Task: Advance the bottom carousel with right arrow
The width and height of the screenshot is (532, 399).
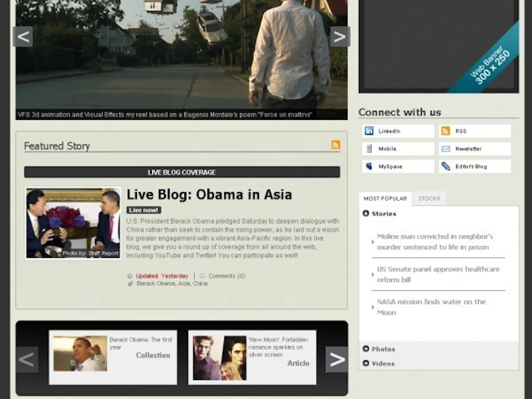Action: (337, 359)
